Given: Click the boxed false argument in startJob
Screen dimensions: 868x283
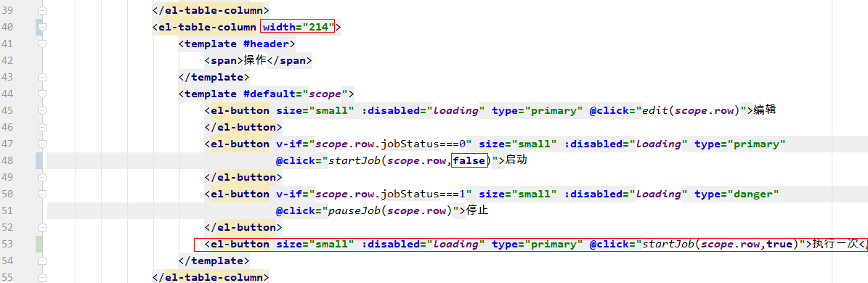Looking at the screenshot, I should tap(469, 160).
